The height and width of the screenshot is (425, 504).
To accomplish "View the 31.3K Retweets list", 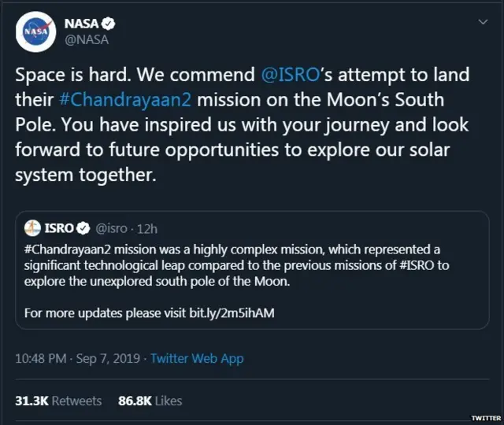I will [58, 401].
